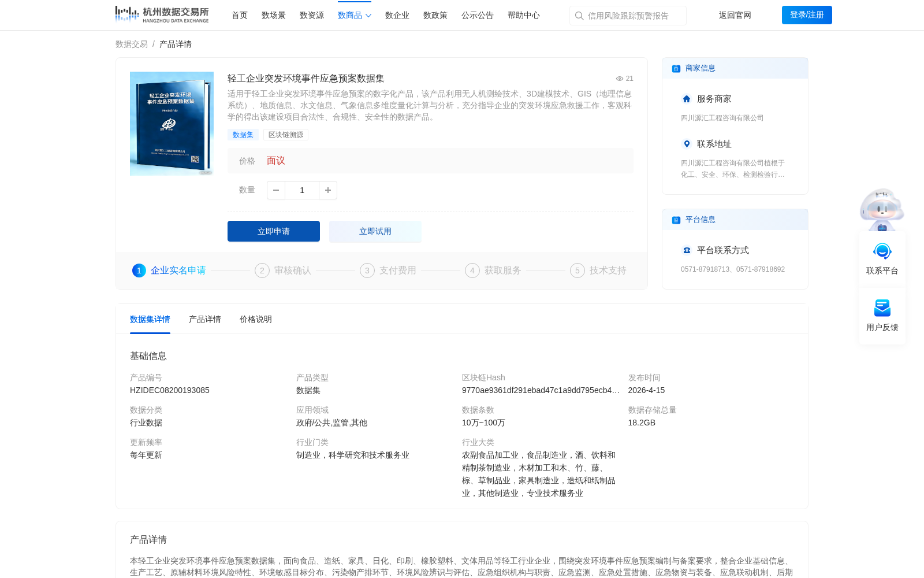Screen dimensions: 924x578
Task: Increase quantity with the plus button
Action: [x=328, y=190]
